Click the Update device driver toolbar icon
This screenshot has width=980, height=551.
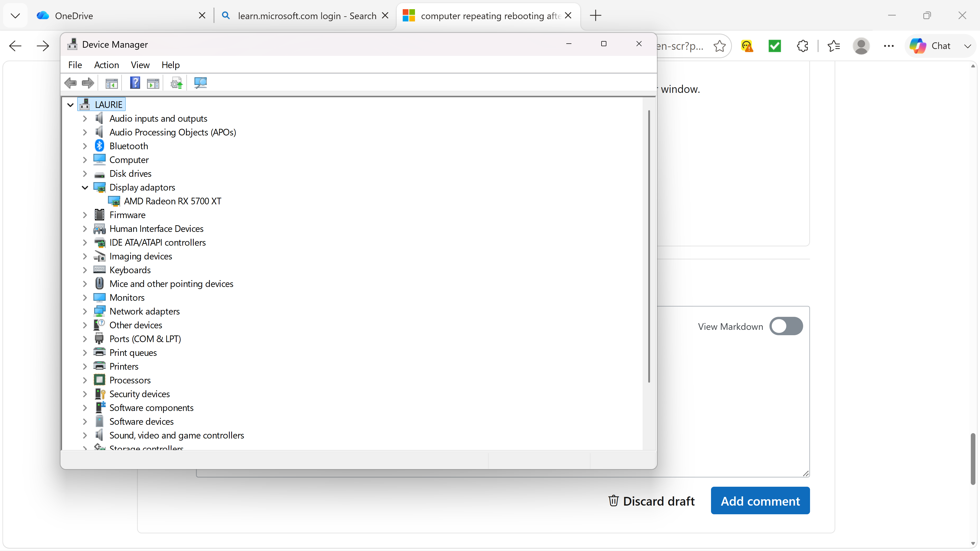point(177,83)
